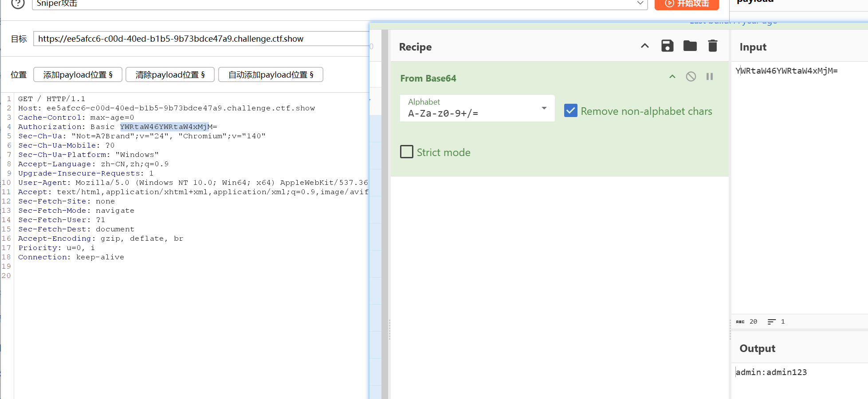This screenshot has height=399, width=868.
Task: Click the 清除payload位置 § button
Action: tap(170, 75)
